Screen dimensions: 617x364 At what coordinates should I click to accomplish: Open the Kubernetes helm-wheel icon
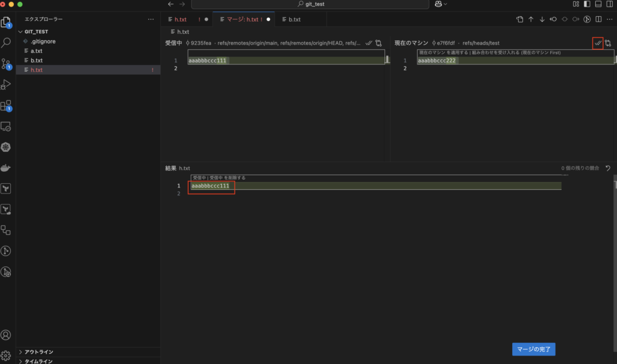(x=6, y=147)
